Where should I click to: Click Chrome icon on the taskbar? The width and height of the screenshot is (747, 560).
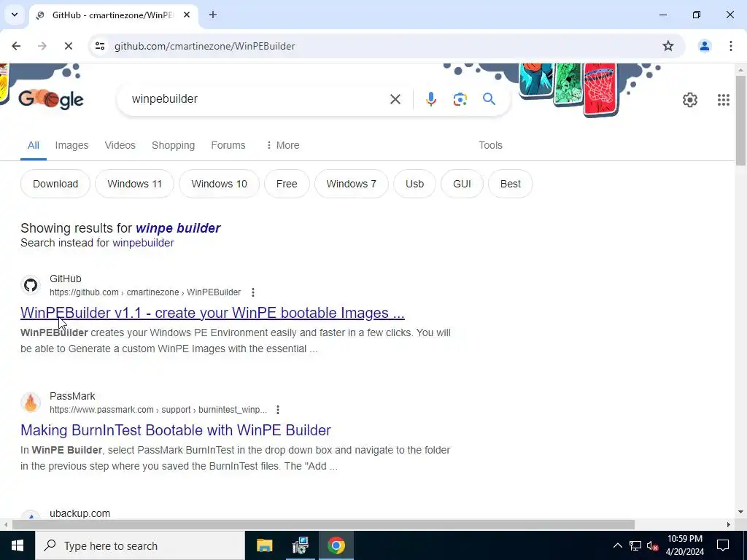[x=336, y=545]
